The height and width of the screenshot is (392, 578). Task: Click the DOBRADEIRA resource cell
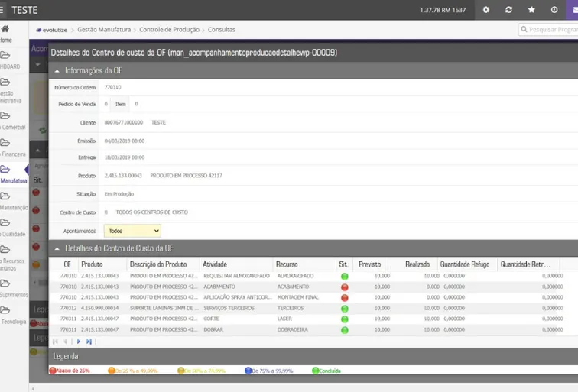coord(292,329)
